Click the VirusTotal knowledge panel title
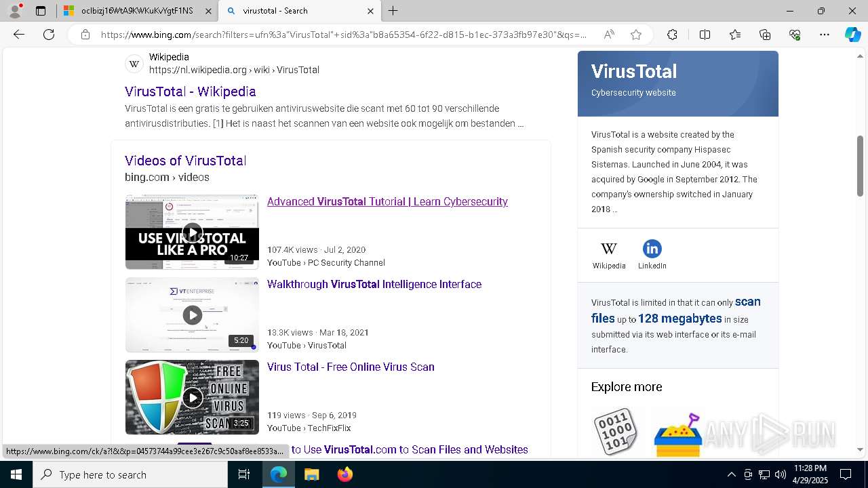The image size is (868, 488). click(x=634, y=71)
